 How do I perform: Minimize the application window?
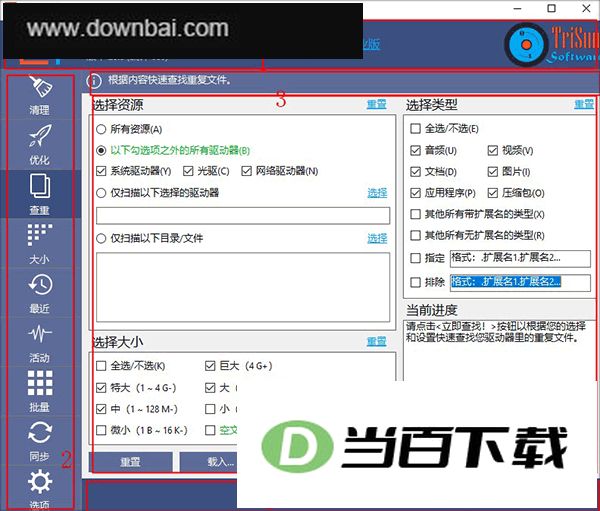tap(517, 8)
